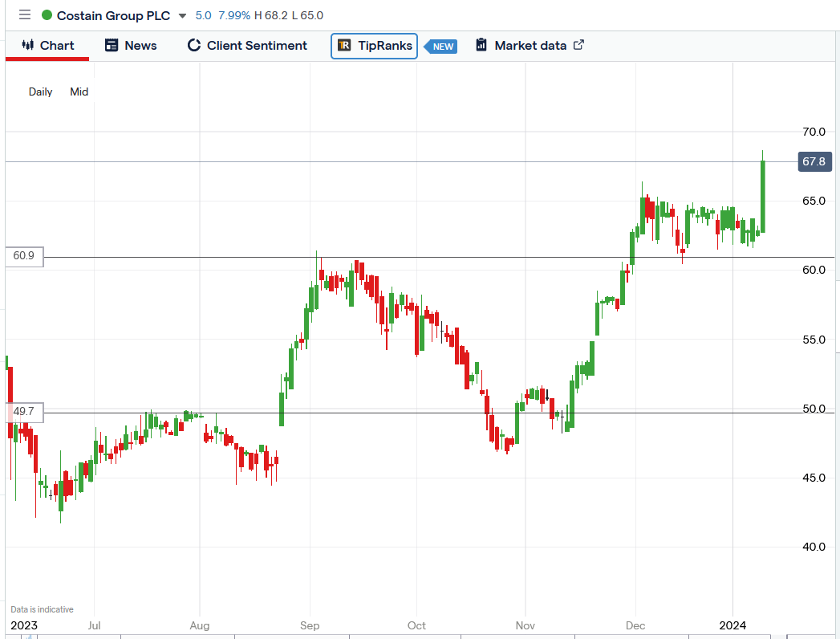The image size is (840, 639).
Task: Click the H 68.2 high value
Action: pos(271,15)
